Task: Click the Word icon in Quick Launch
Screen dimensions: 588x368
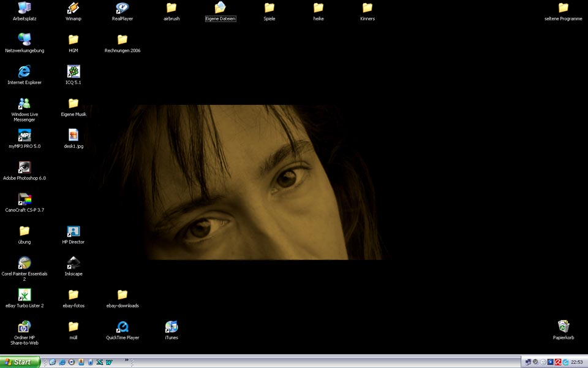Action: coord(109,362)
